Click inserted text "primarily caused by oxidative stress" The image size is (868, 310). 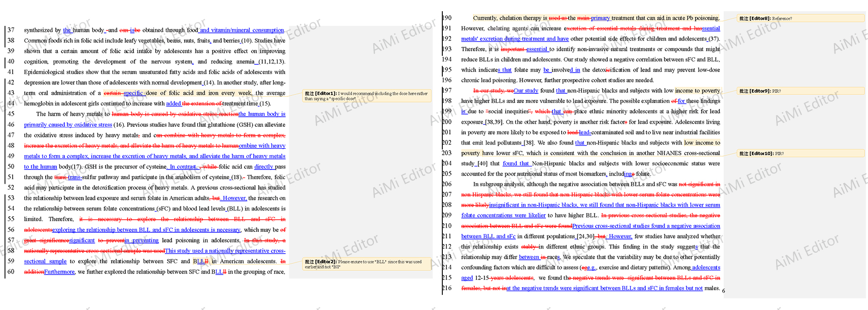[68, 124]
